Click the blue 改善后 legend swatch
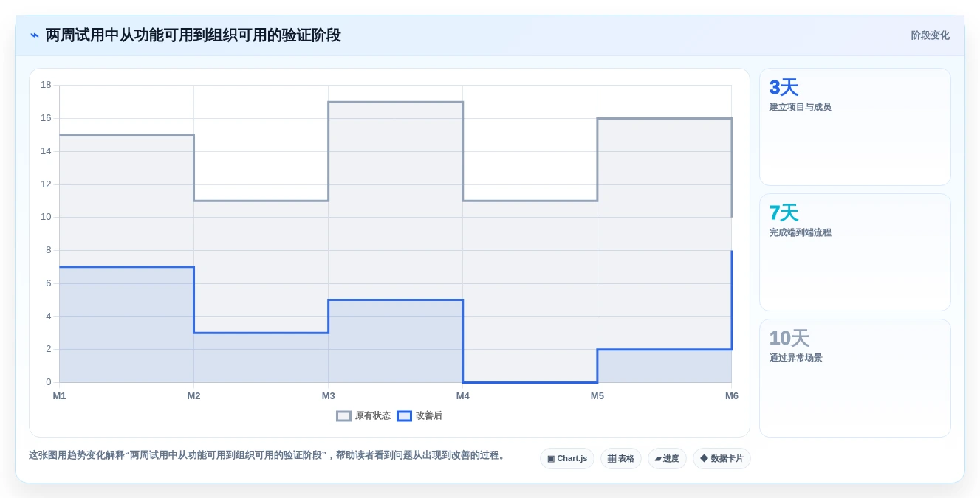 pyautogui.click(x=404, y=416)
